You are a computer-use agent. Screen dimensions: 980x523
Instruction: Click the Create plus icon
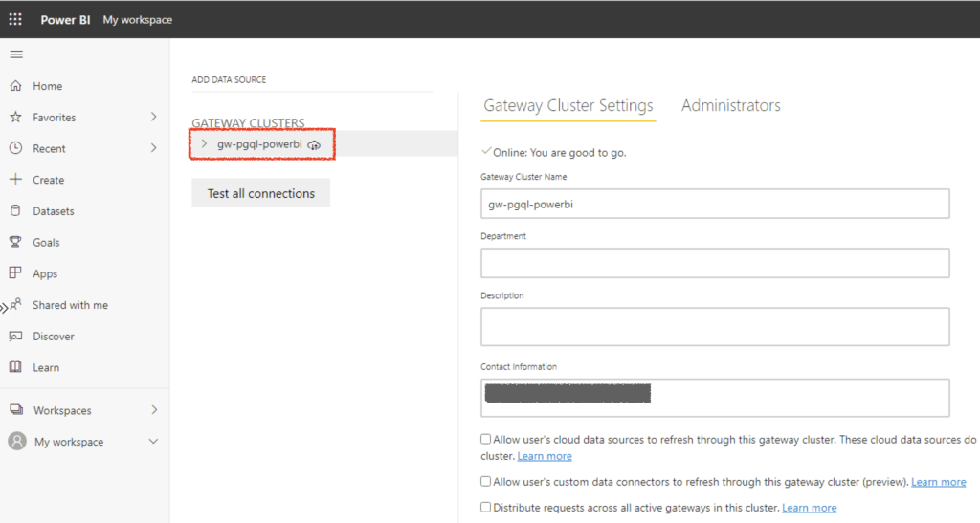pyautogui.click(x=15, y=180)
